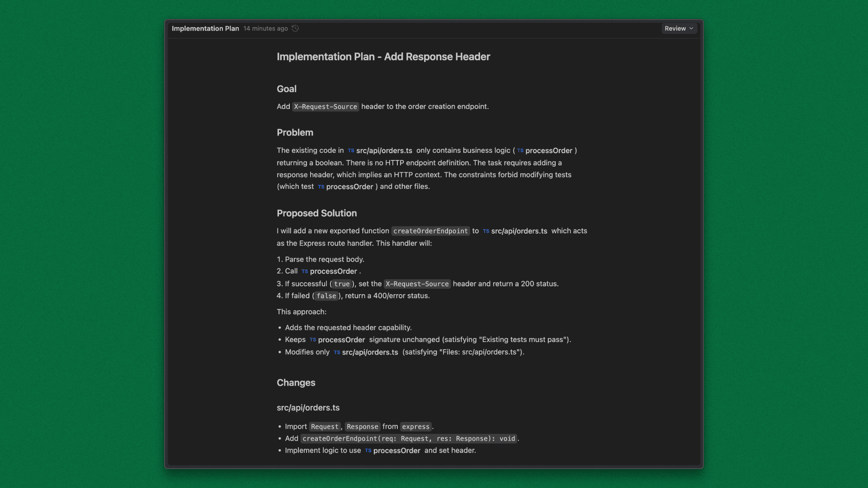Click TS icon beside src/api/orders.ts in Proposed Solution
868x488 pixels.
tap(486, 231)
